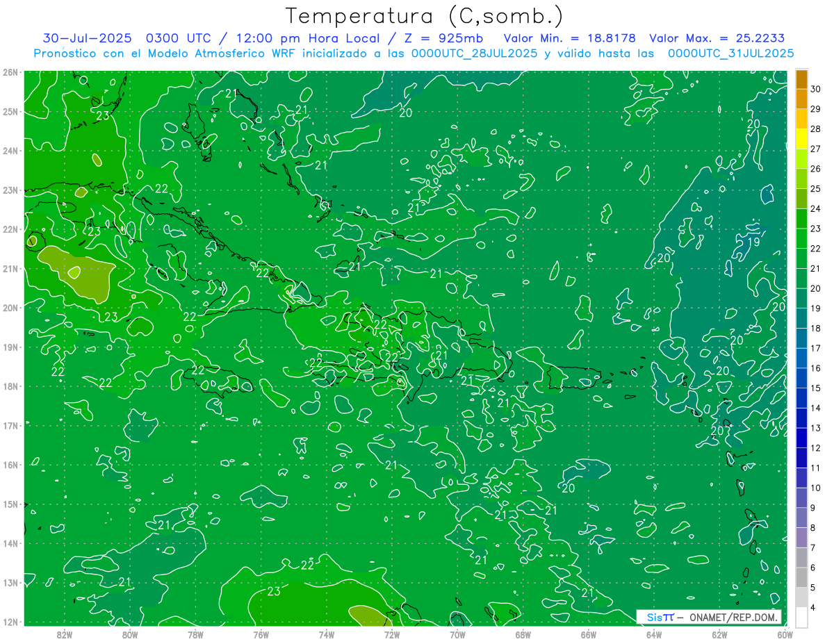Click the '23N' latitude axis label

10,190
